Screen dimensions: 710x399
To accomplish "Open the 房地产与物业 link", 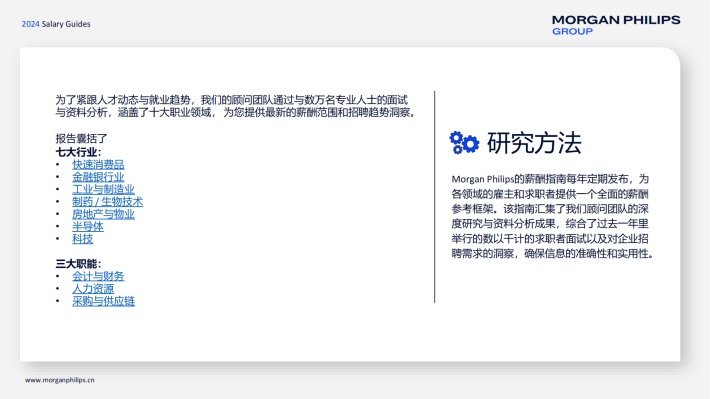I will pyautogui.click(x=103, y=214).
